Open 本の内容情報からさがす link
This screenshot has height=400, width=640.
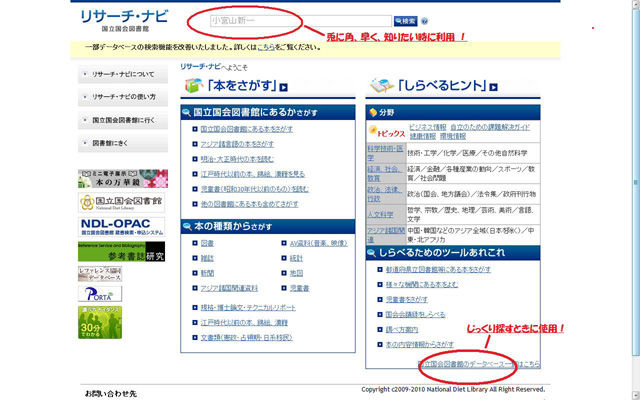[x=420, y=345]
